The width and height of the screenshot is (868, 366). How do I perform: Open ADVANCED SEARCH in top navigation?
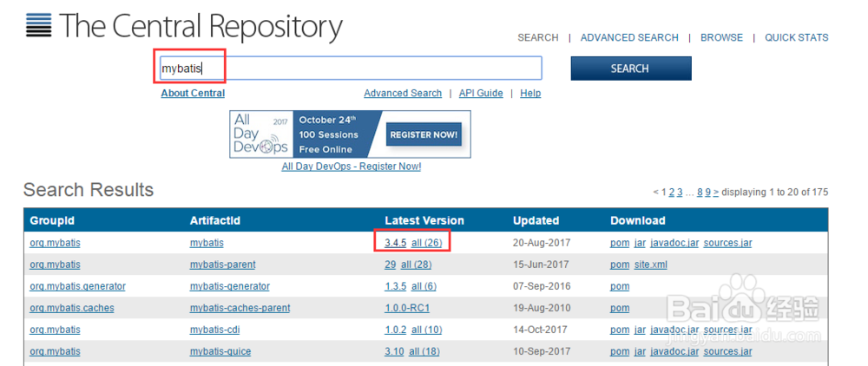click(629, 37)
